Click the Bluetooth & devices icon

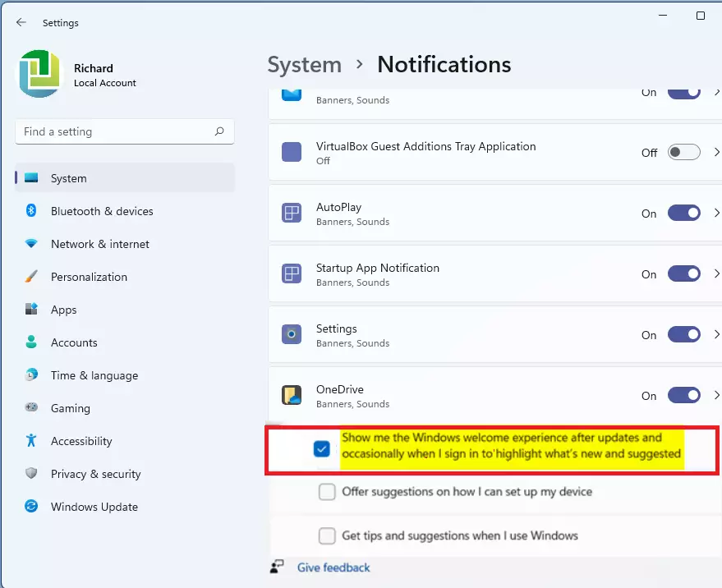(x=31, y=211)
